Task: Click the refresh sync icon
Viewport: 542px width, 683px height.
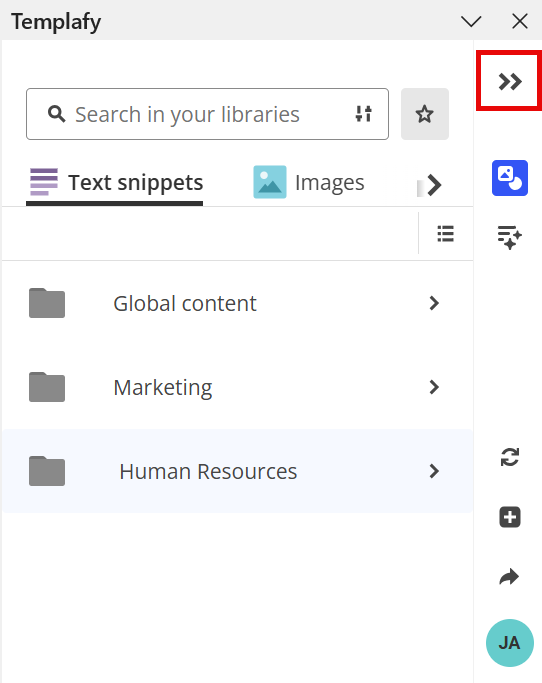Action: [x=510, y=457]
